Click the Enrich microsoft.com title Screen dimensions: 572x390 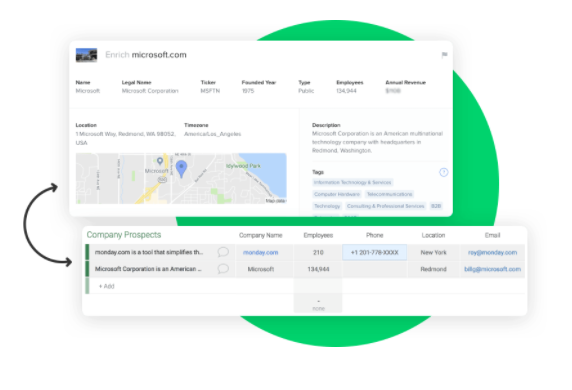146,55
